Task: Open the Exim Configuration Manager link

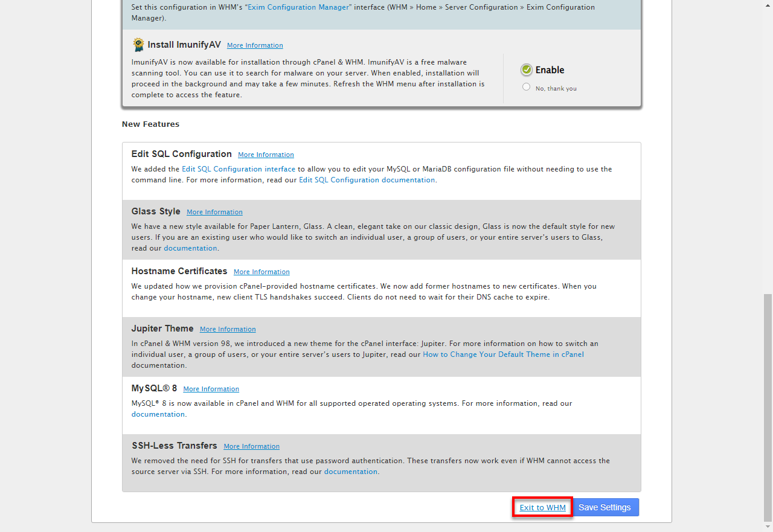Action: pos(298,7)
